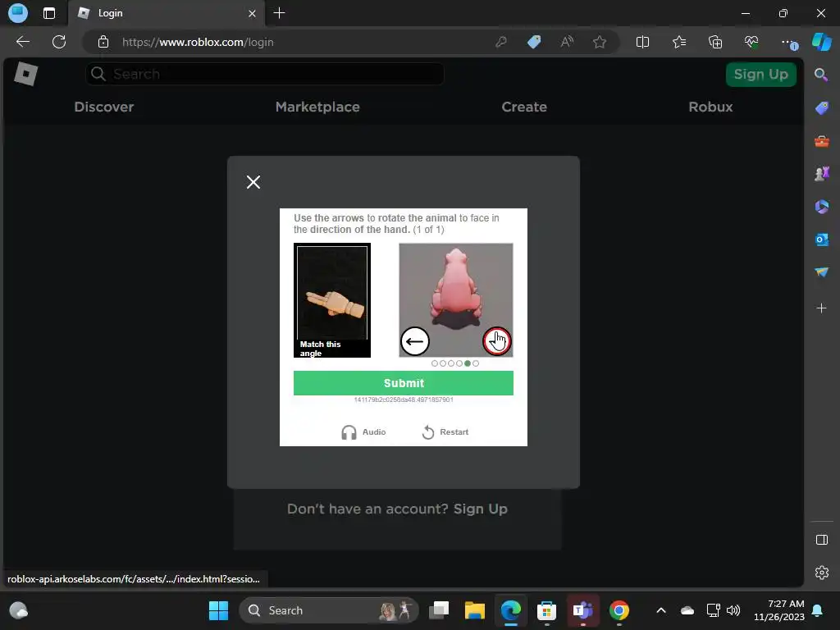Open the Robux page
840x630 pixels.
pyautogui.click(x=710, y=107)
